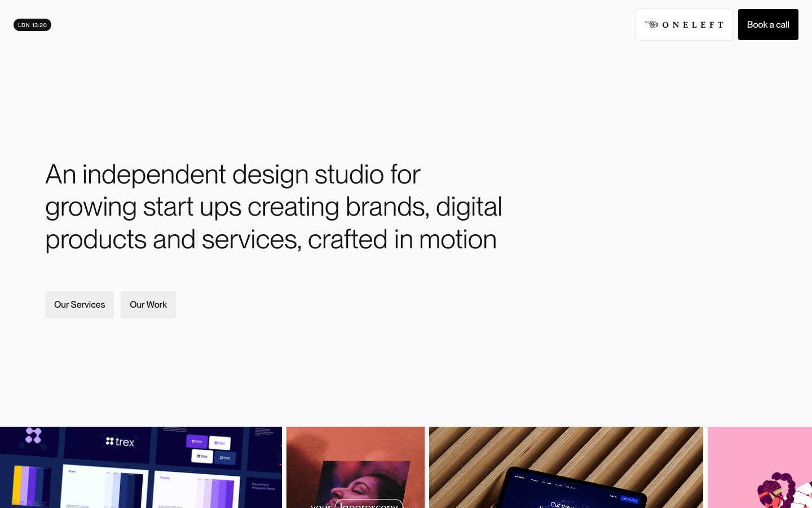The width and height of the screenshot is (812, 508).
Task: Click the purple clover icon in Trex thumbnail
Action: click(33, 435)
